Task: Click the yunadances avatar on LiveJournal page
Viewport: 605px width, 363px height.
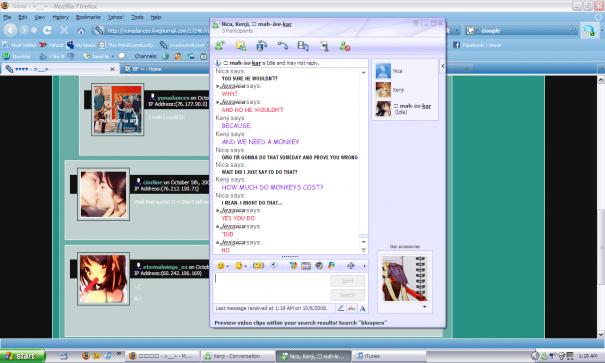Action: [118, 109]
